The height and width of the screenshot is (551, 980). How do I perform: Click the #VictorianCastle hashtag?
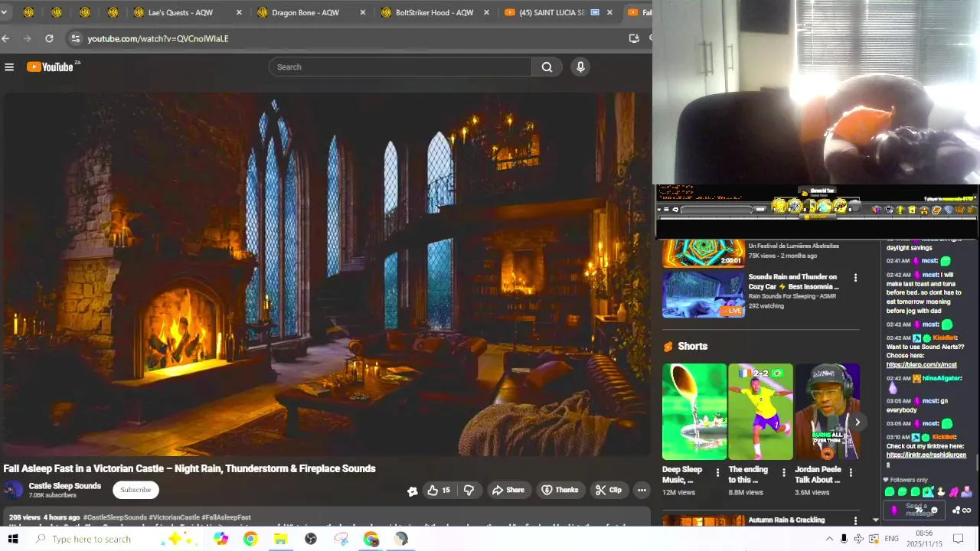[x=174, y=518]
